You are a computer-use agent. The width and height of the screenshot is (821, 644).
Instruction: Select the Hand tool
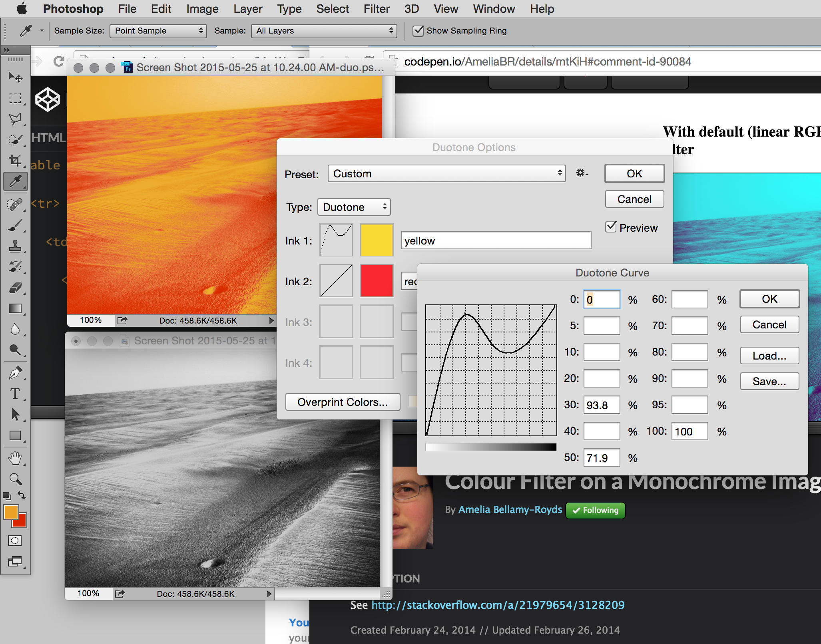[15, 458]
